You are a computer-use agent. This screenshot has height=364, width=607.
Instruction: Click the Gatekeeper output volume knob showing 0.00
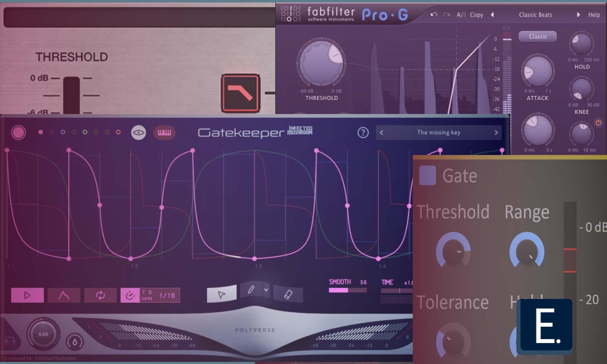coord(43,334)
